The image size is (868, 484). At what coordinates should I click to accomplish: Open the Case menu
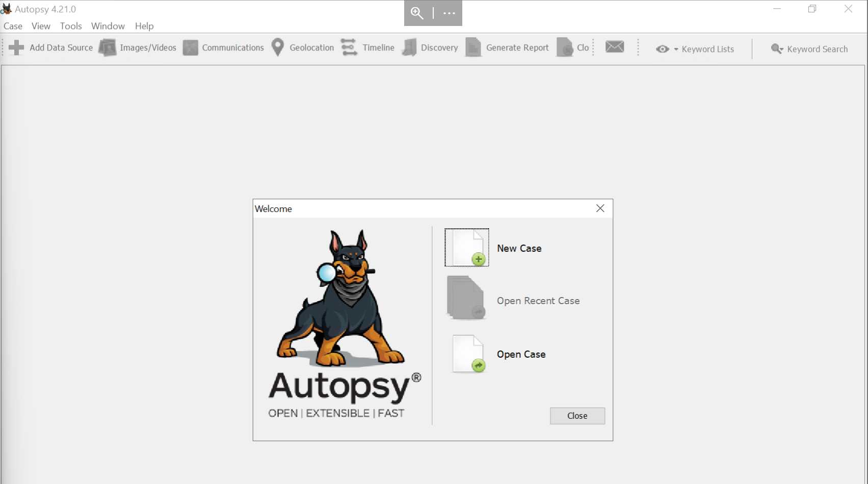pyautogui.click(x=13, y=26)
